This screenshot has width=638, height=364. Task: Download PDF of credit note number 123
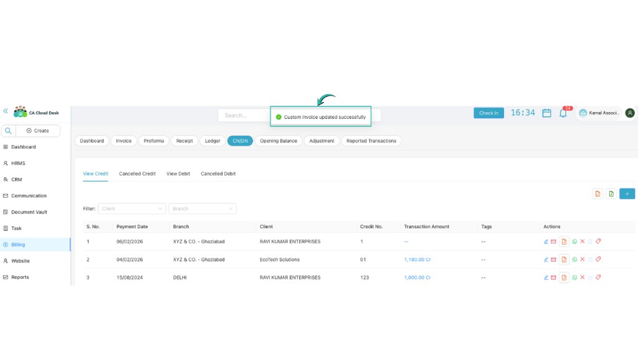(564, 278)
